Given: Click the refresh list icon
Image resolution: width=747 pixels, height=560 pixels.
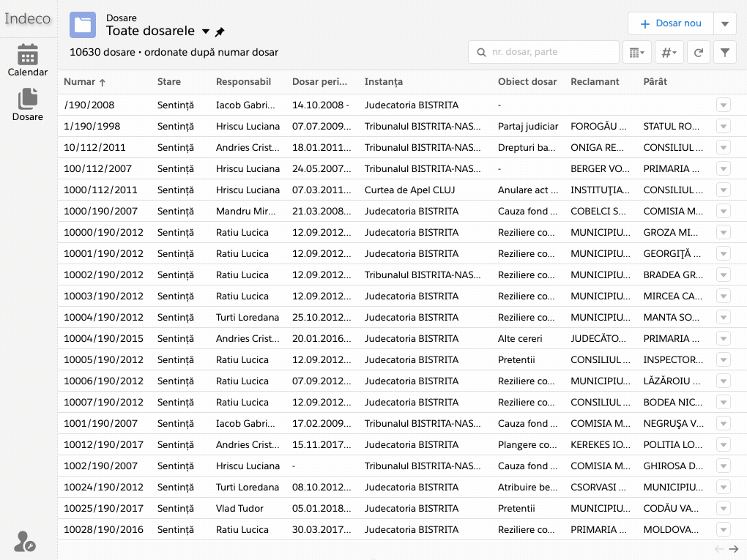Looking at the screenshot, I should pyautogui.click(x=699, y=53).
